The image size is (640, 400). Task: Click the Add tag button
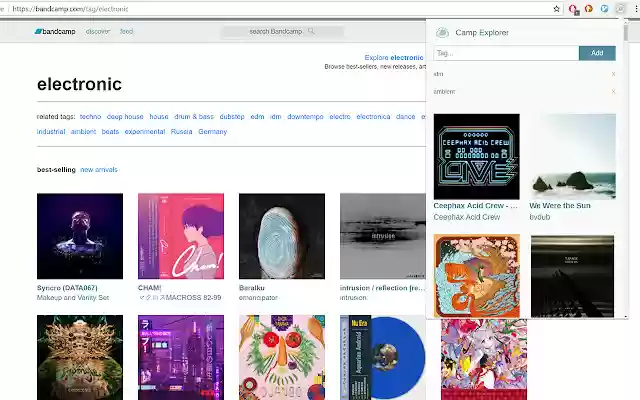[597, 53]
